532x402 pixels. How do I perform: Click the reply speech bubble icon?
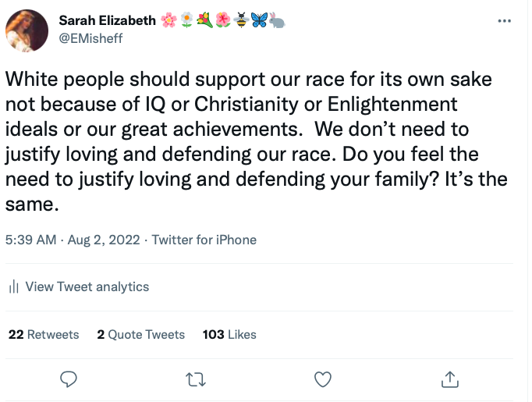[x=69, y=379]
